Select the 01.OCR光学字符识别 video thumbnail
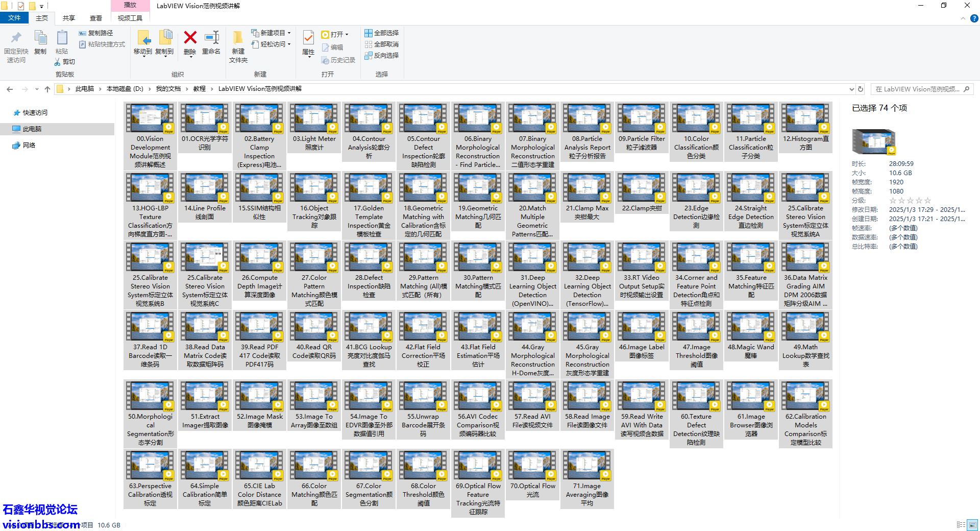This screenshot has width=980, height=531. pyautogui.click(x=205, y=118)
